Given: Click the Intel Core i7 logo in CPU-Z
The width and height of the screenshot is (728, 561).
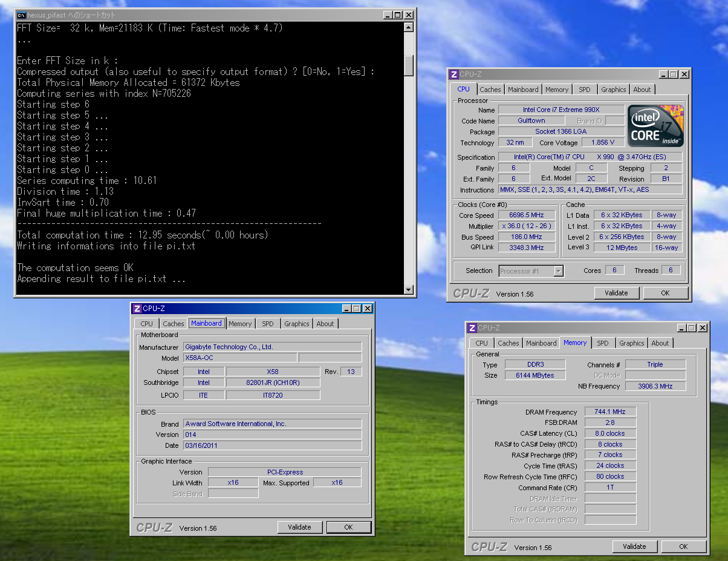Looking at the screenshot, I should click(655, 126).
